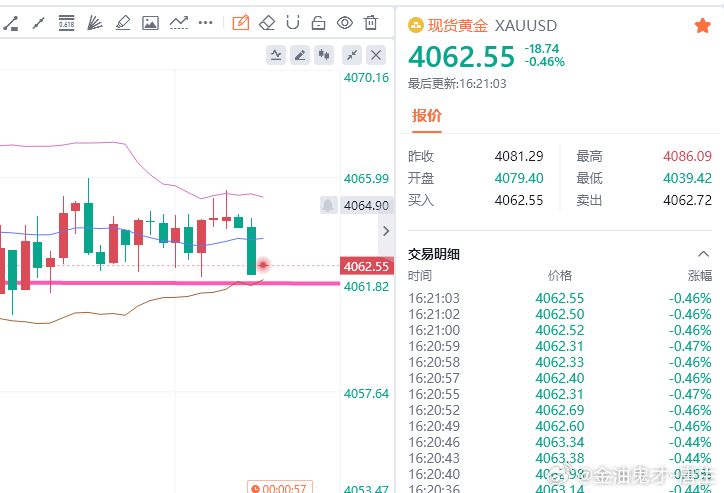Viewport: 724px width, 493px height.
Task: Click price 4063.34 at 16:20:46
Action: 560,442
